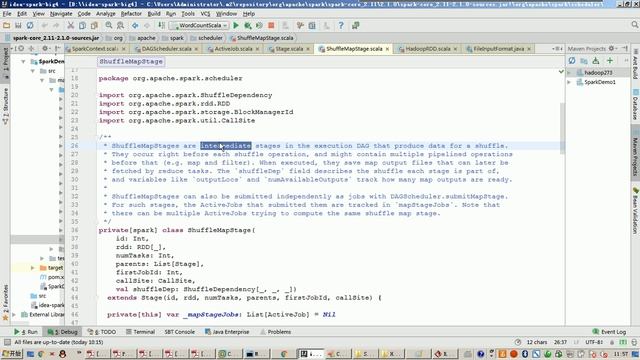This screenshot has width=640, height=360.
Task: Run WordCountScala with green play button
Action: [x=236, y=25]
